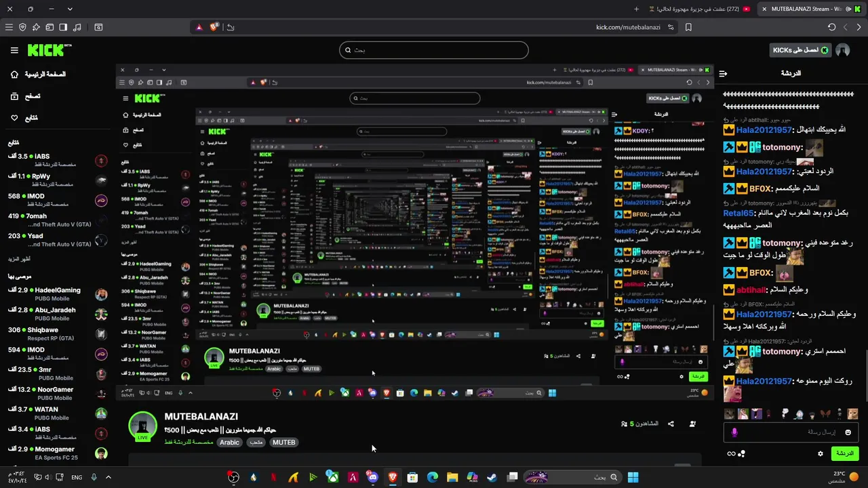Open Microsoft Store from taskbar
The width and height of the screenshot is (868, 488).
coord(412,477)
